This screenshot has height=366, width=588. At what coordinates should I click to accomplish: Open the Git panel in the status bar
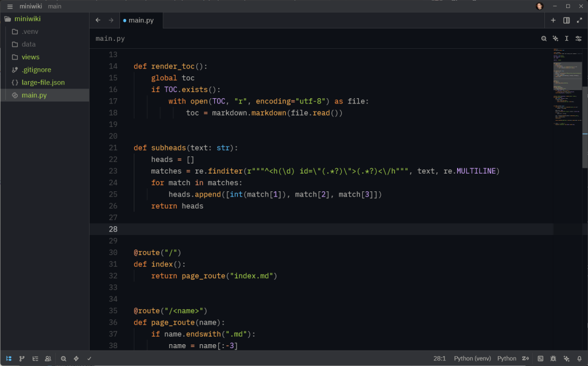point(22,358)
